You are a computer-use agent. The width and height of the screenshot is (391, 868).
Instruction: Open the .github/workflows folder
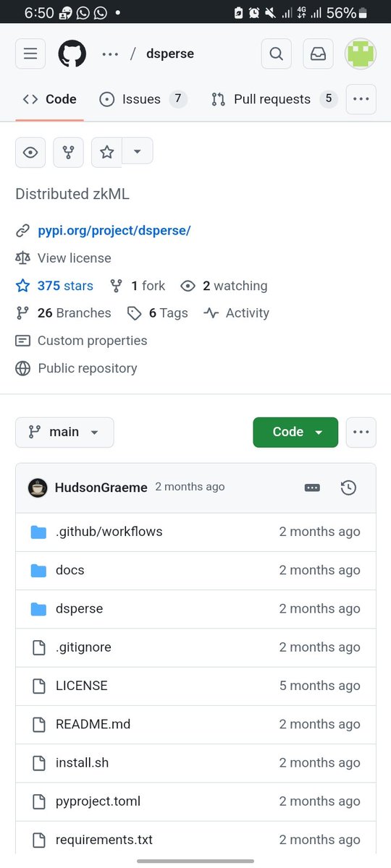pos(109,532)
